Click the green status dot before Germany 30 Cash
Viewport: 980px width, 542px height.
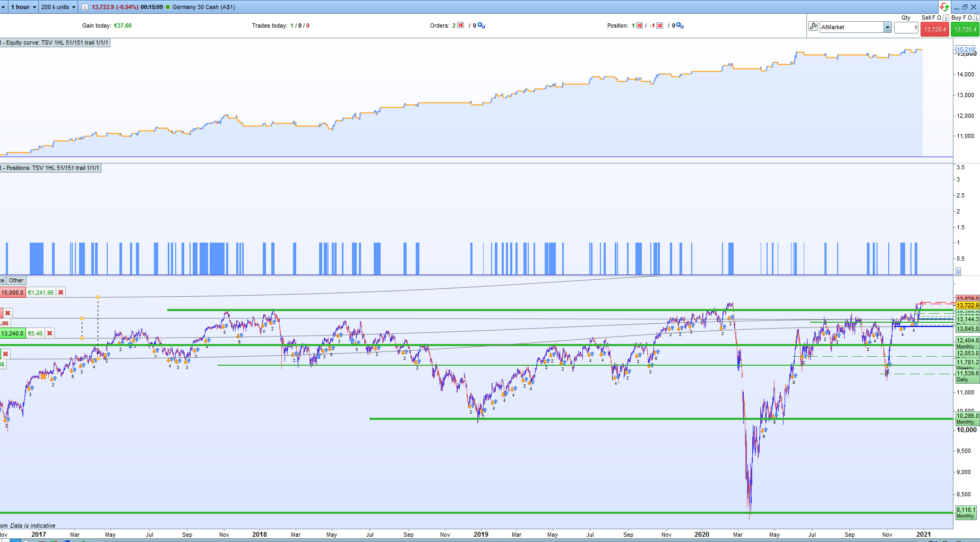click(x=167, y=7)
